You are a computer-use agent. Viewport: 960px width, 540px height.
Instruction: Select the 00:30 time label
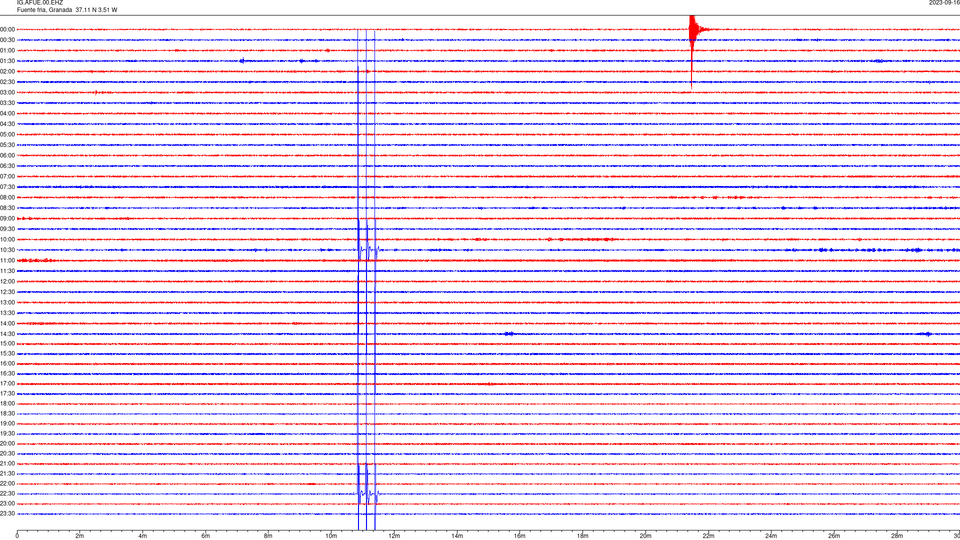click(x=7, y=40)
